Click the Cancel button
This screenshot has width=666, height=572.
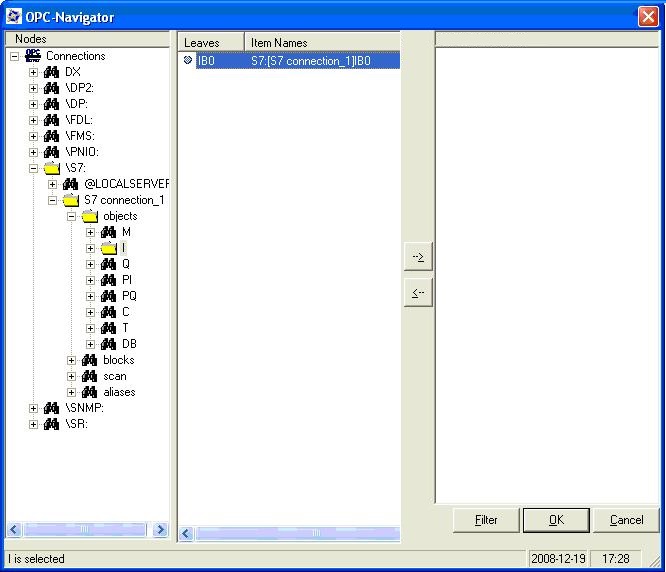[626, 520]
